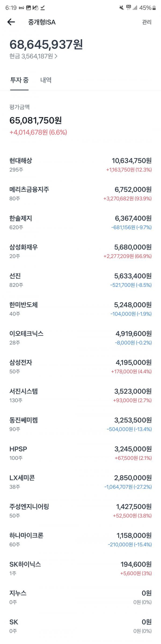The width and height of the screenshot is (161, 644).
Task: Switch to the 내역 tab
Action: [46, 80]
